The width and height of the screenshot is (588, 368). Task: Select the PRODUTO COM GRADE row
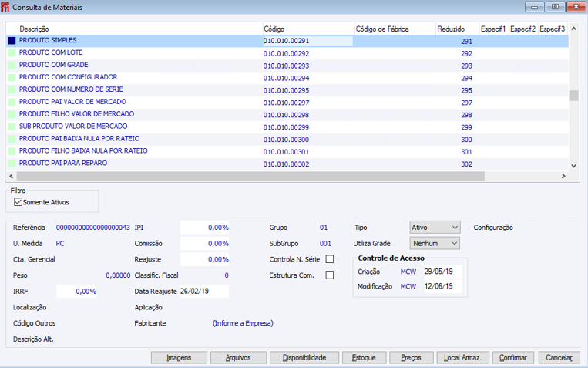[x=287, y=66]
